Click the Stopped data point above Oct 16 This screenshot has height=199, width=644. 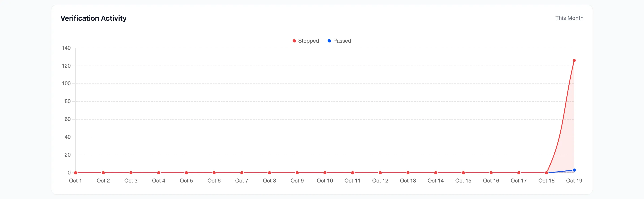pos(491,173)
